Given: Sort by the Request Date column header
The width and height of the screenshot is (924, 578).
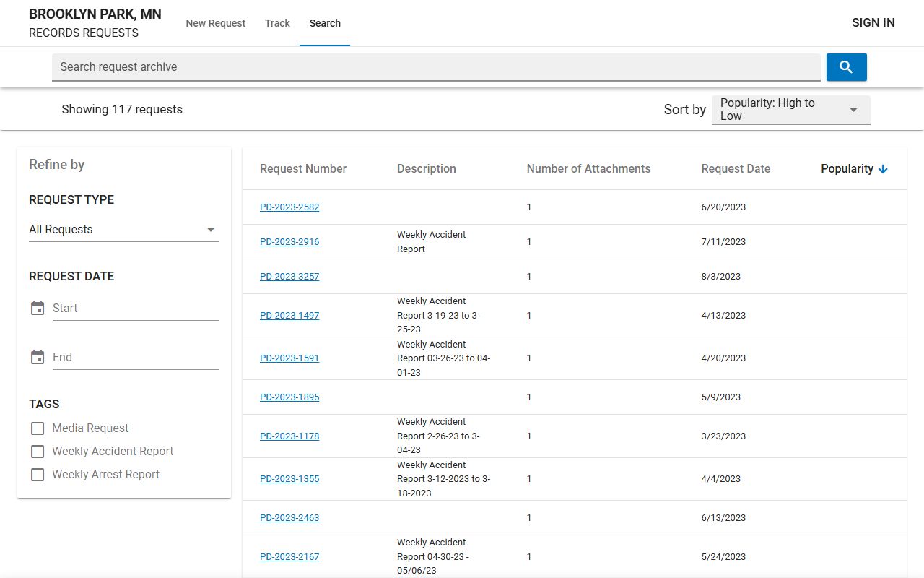Looking at the screenshot, I should pos(736,169).
